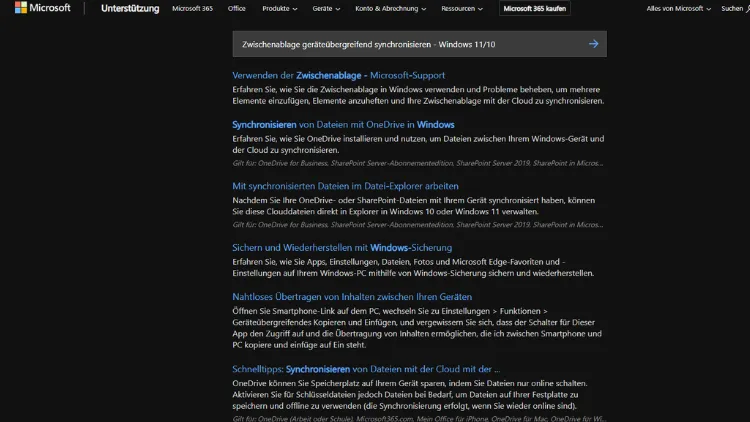750x422 pixels.
Task: Open Schnelltipps: Synchronisieren von Dateien result
Action: pyautogui.click(x=366, y=369)
